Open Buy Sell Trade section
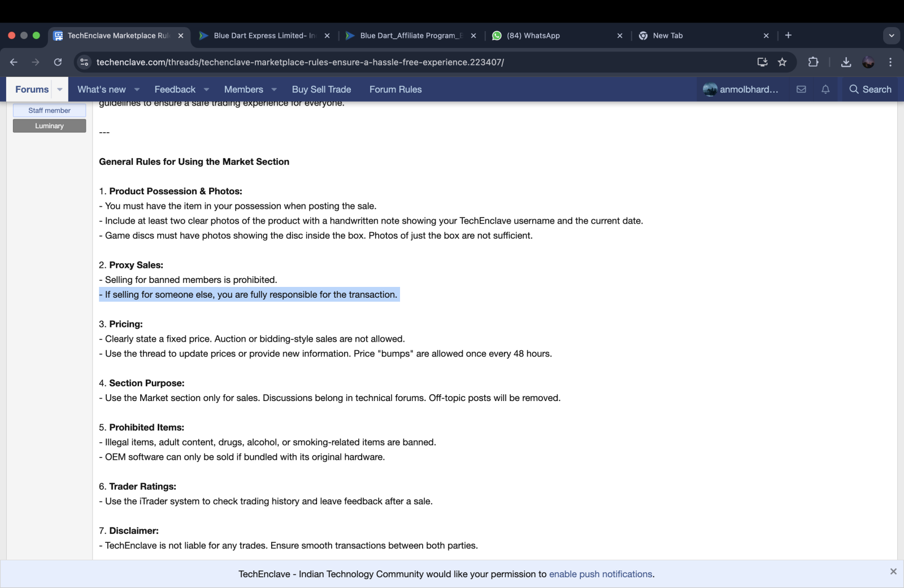This screenshot has width=904, height=588. [x=321, y=89]
